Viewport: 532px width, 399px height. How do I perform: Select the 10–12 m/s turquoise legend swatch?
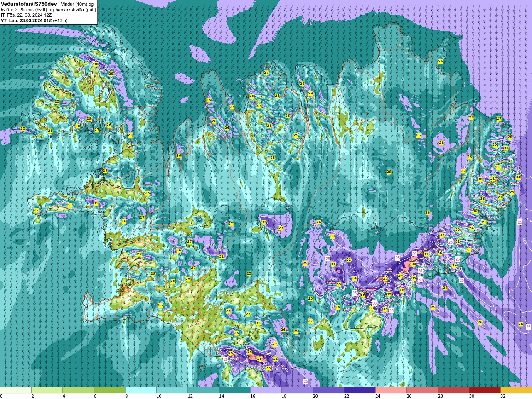click(172, 390)
